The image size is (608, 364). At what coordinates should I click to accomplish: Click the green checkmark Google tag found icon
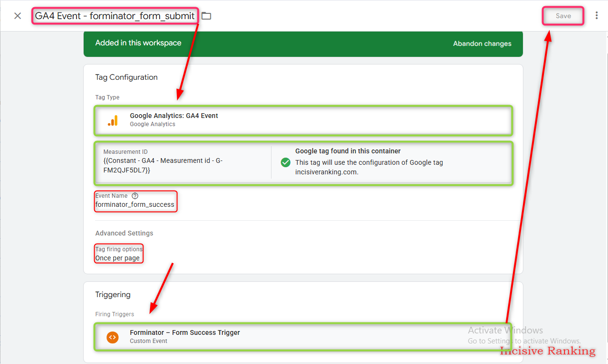click(285, 162)
